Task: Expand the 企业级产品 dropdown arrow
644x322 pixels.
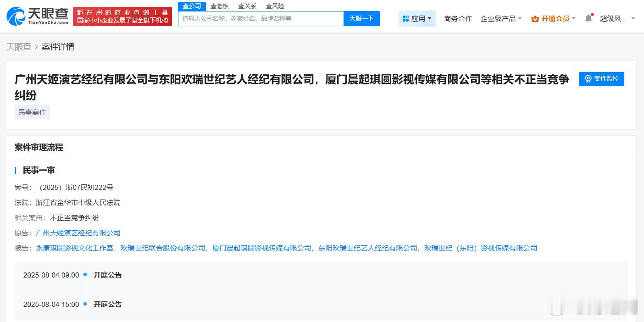Action: [520, 19]
